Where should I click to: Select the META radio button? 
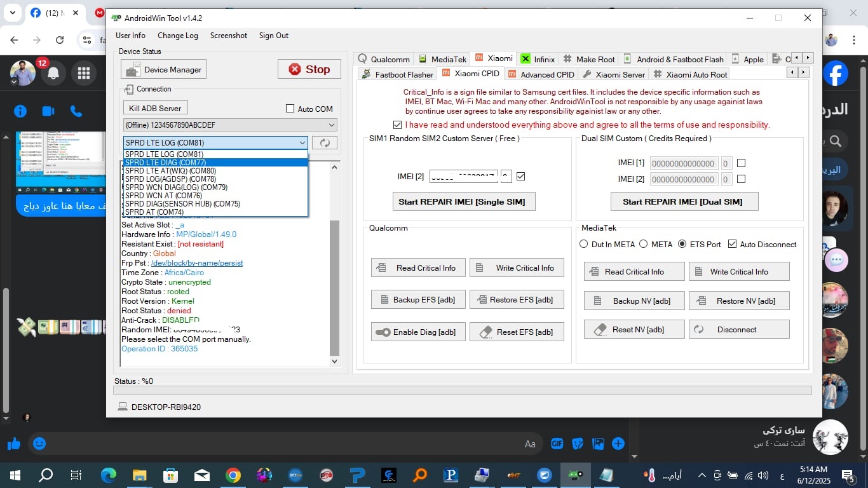pyautogui.click(x=643, y=244)
